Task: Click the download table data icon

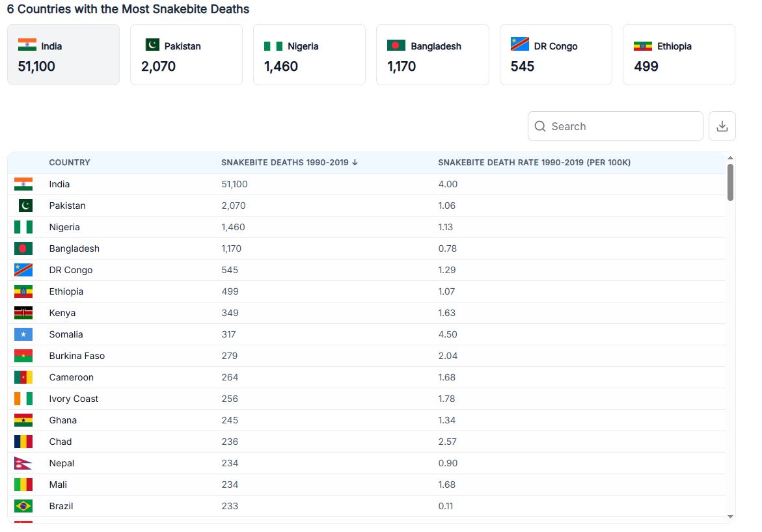Action: [722, 126]
